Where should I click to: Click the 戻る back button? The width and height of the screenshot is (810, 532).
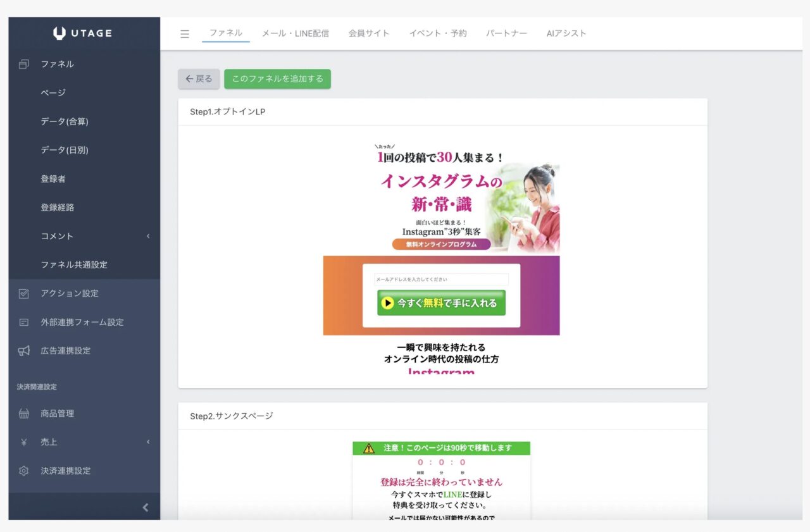[x=199, y=79]
